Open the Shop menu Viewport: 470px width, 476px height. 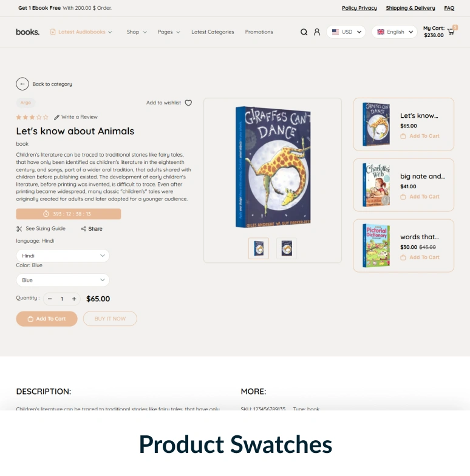click(x=137, y=32)
